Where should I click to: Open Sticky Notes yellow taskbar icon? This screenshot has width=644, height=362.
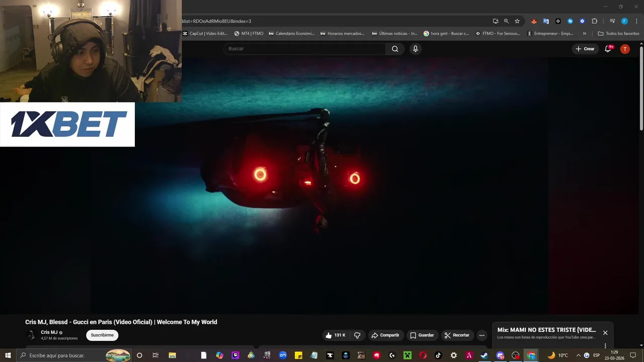[298, 355]
